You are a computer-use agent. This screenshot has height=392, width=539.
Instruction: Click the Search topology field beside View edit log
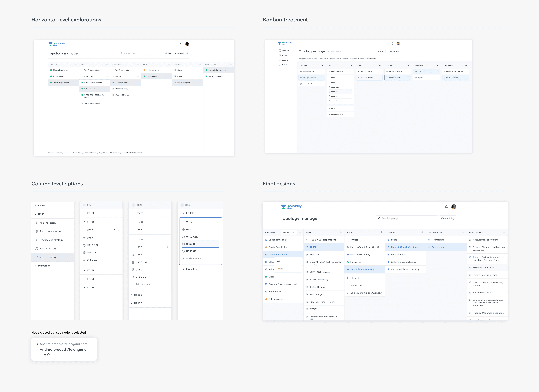(407, 218)
